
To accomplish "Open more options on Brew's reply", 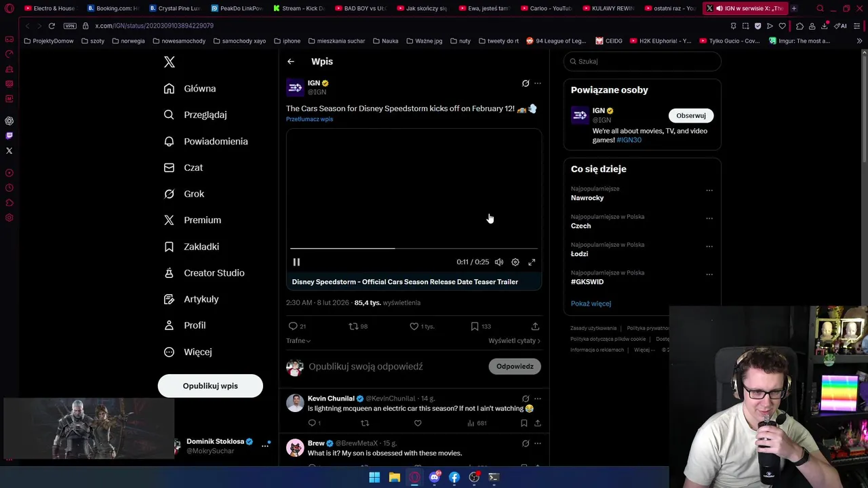I will 538,443.
